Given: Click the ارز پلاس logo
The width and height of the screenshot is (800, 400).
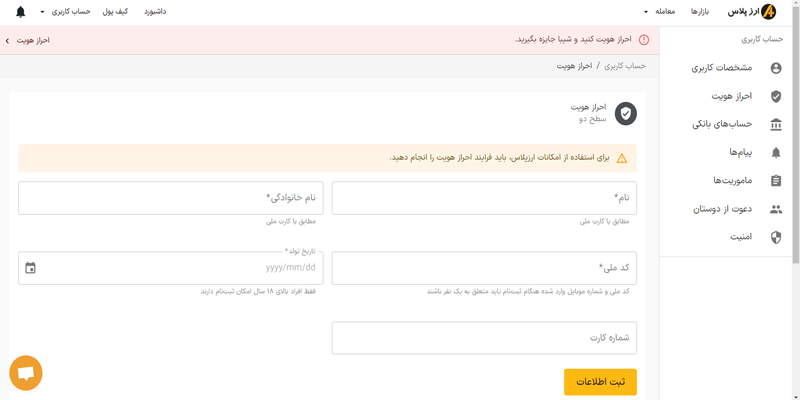Looking at the screenshot, I should (752, 12).
